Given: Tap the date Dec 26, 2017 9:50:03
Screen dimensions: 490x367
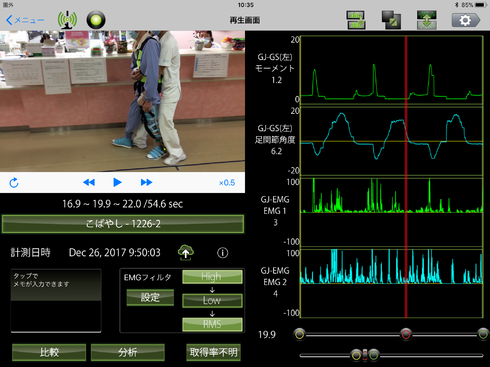Looking at the screenshot, I should click(x=115, y=253).
